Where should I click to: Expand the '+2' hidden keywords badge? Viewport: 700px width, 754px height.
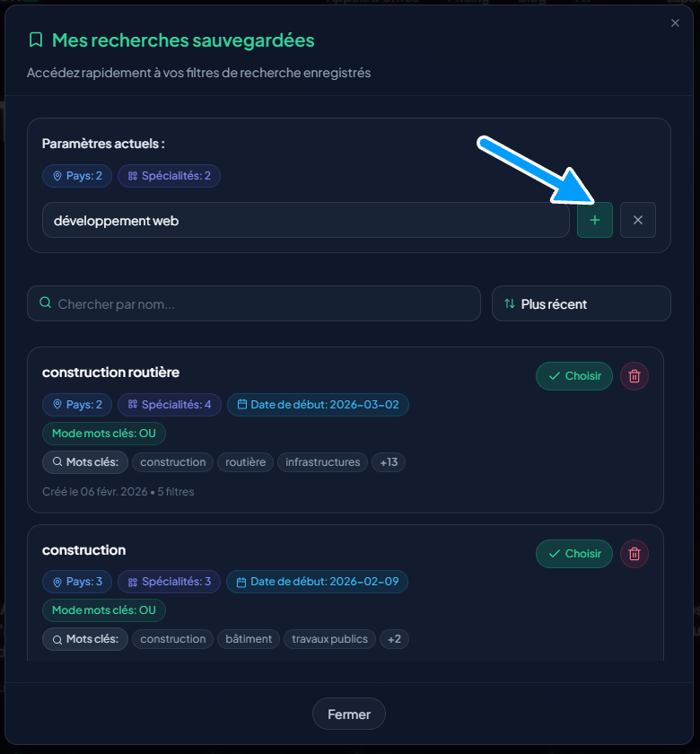tap(395, 639)
